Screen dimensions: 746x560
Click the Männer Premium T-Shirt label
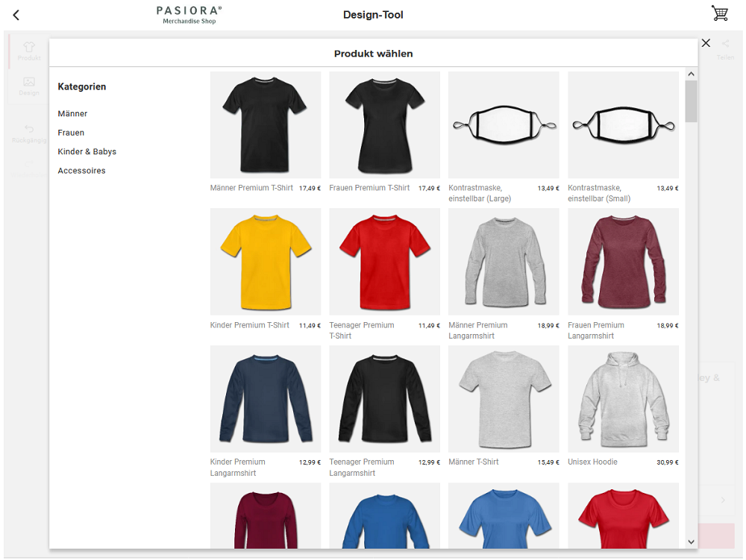point(251,188)
